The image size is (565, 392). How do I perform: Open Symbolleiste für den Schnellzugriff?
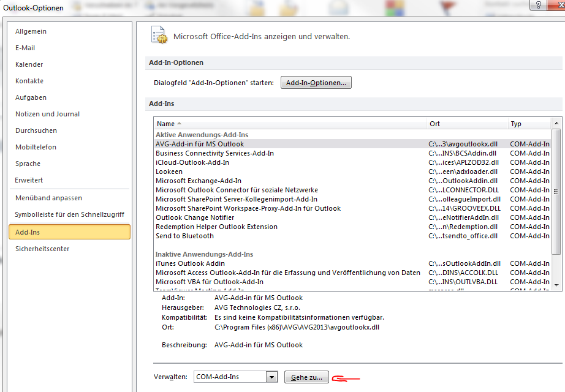coord(69,215)
